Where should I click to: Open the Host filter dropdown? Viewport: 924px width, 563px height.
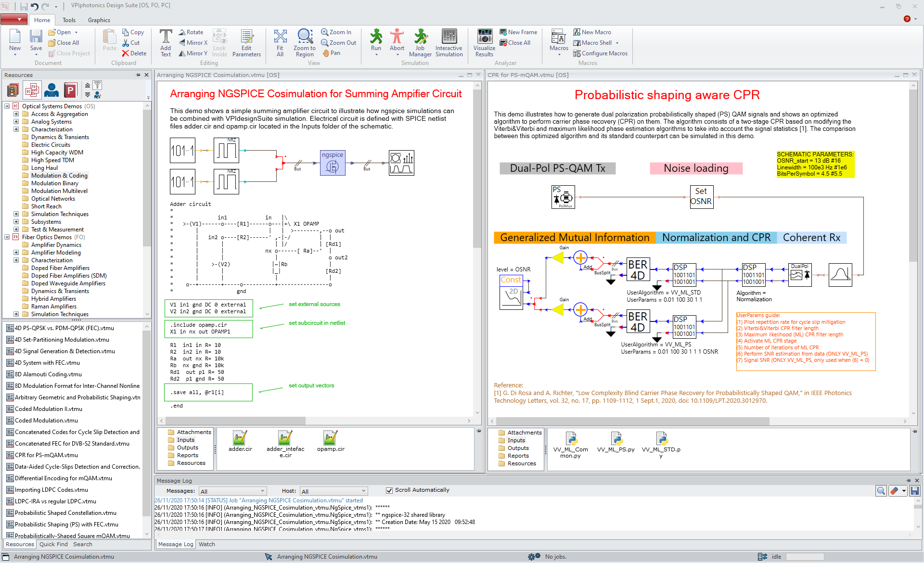tap(334, 491)
